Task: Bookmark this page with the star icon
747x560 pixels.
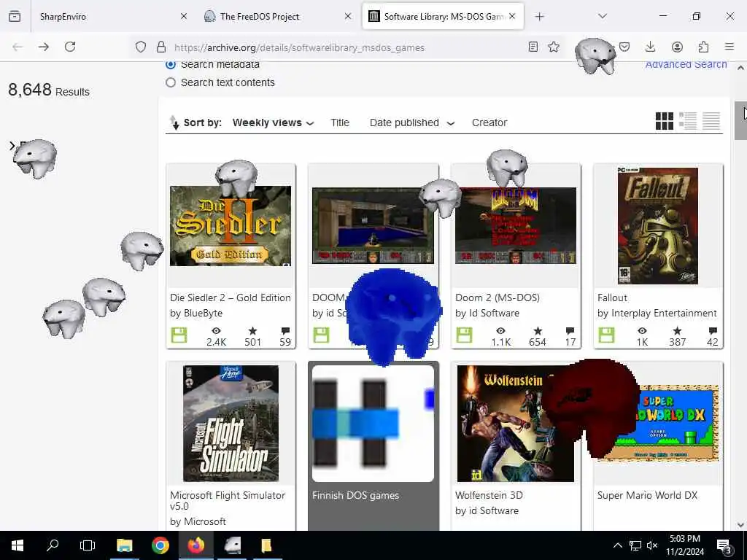Action: click(554, 47)
